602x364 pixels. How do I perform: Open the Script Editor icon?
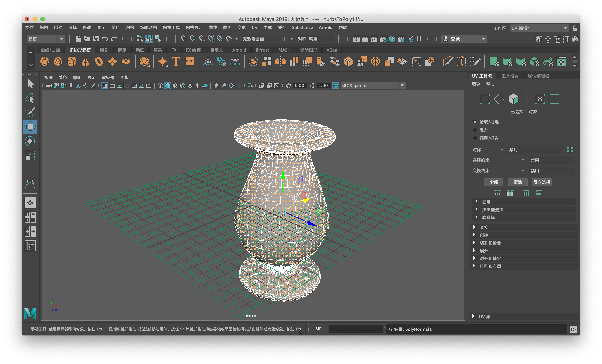pyautogui.click(x=573, y=329)
